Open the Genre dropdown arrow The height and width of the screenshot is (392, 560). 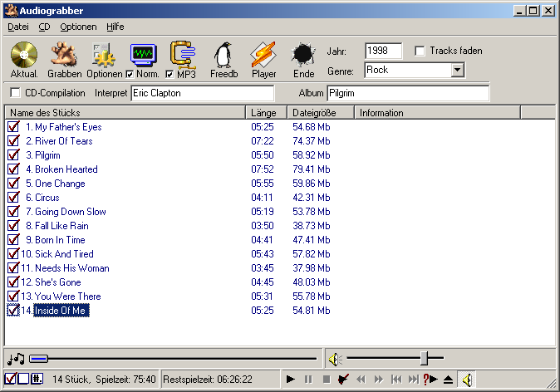(x=458, y=70)
